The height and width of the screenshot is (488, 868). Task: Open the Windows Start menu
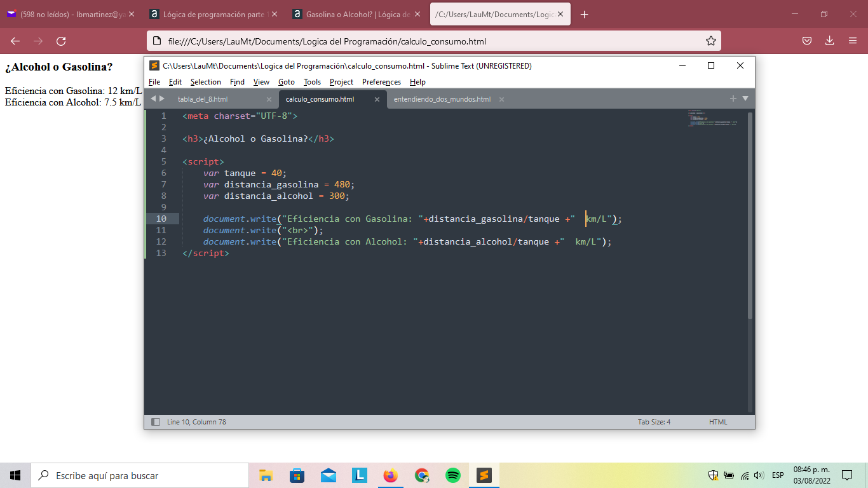pyautogui.click(x=15, y=475)
